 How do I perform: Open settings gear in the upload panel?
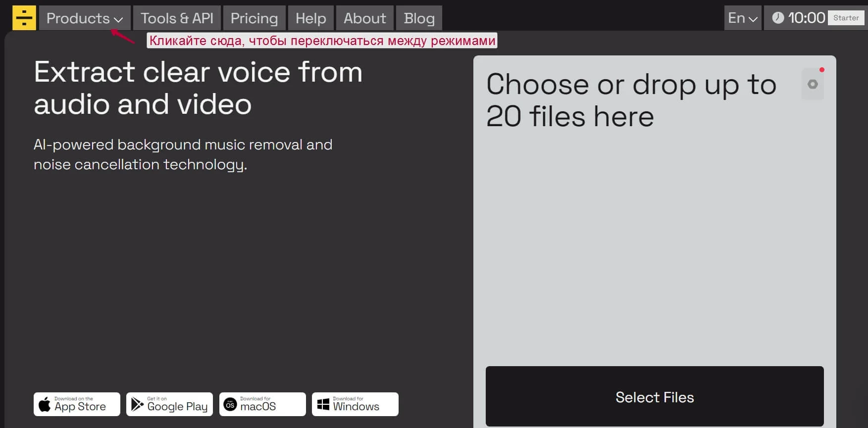pos(812,84)
